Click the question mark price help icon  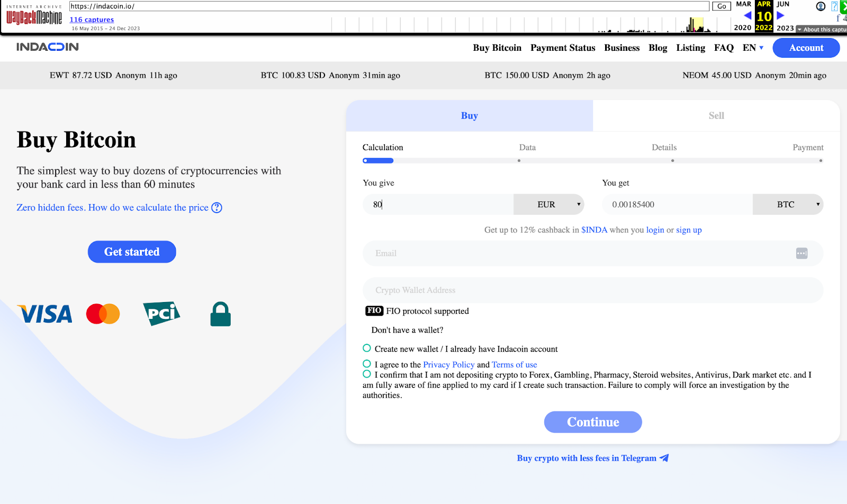pos(217,207)
